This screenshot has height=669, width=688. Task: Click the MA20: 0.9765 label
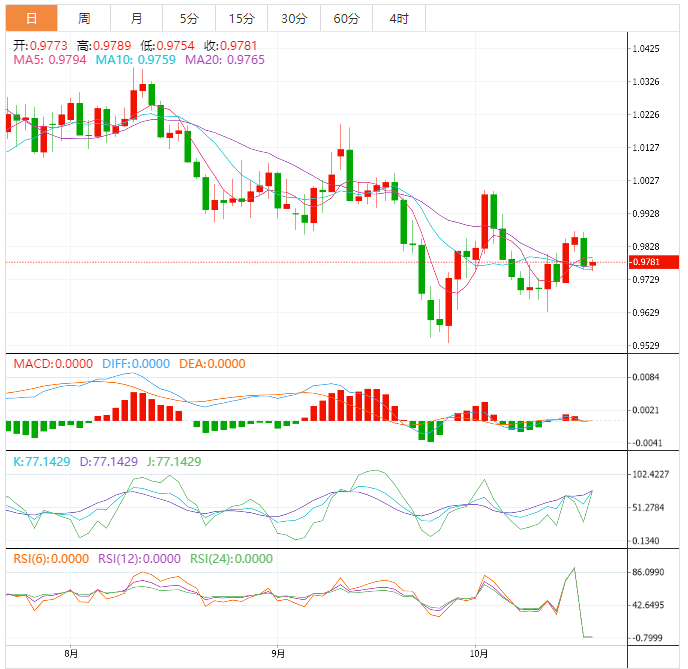point(225,60)
